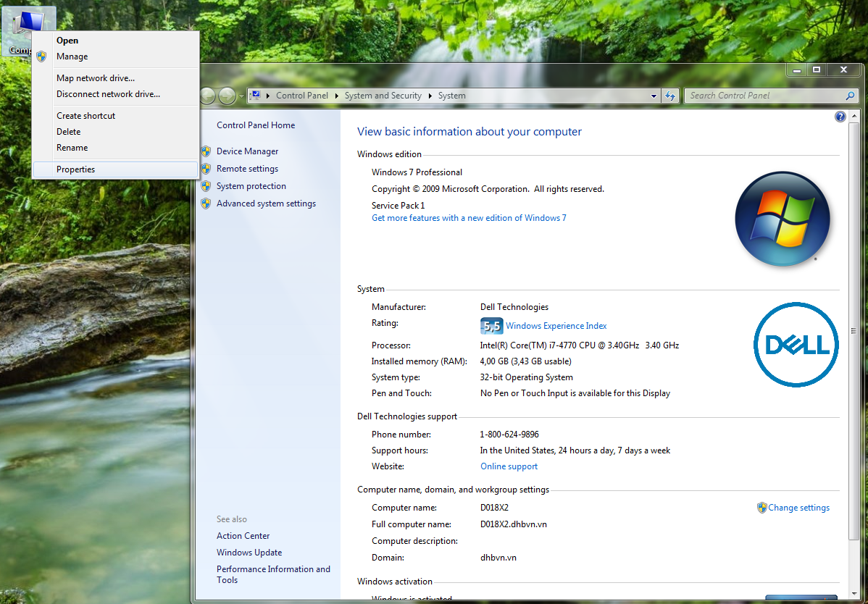Open System protection link
The width and height of the screenshot is (868, 604).
[x=251, y=186]
